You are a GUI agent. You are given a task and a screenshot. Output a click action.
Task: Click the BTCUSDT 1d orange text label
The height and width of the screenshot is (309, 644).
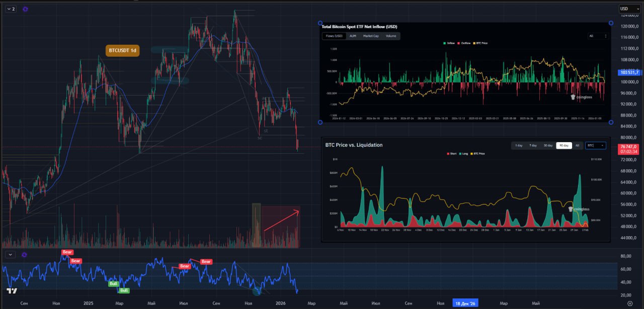click(x=122, y=50)
